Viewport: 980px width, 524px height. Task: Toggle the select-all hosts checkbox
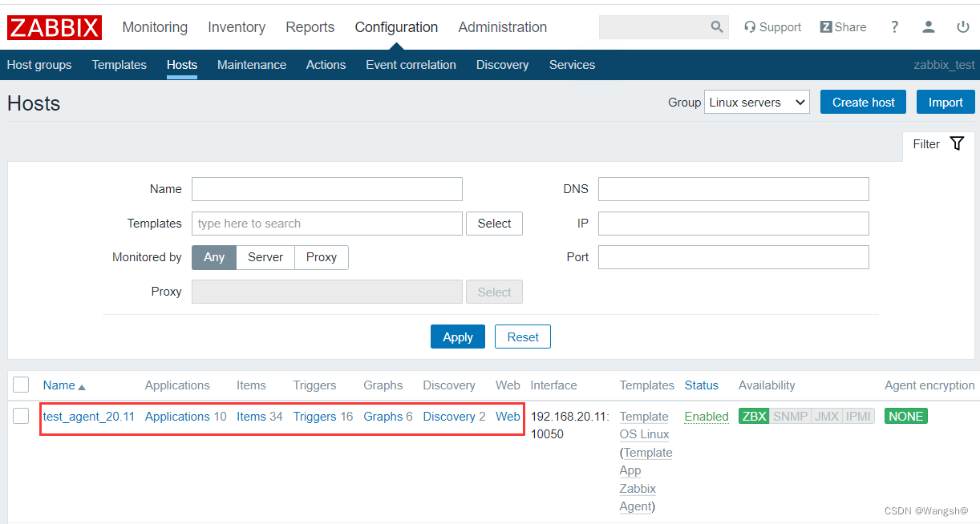coord(21,385)
